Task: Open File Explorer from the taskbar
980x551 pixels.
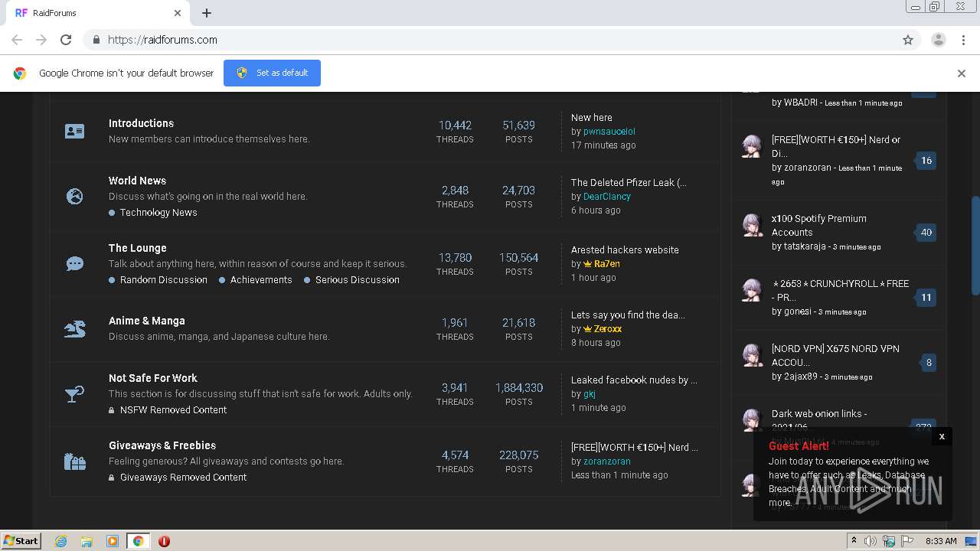Action: click(x=87, y=541)
